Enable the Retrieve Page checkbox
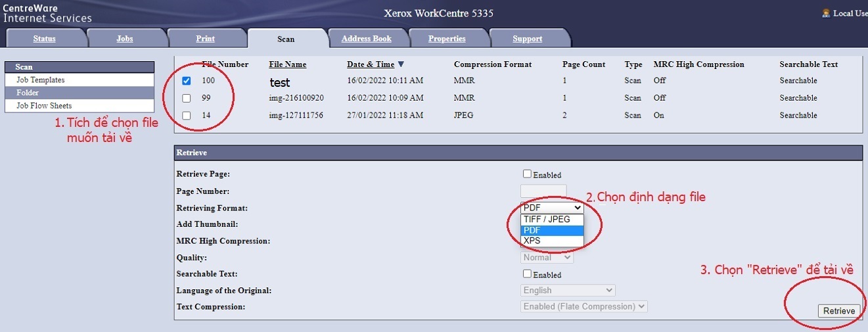This screenshot has height=332, width=868. pos(527,174)
